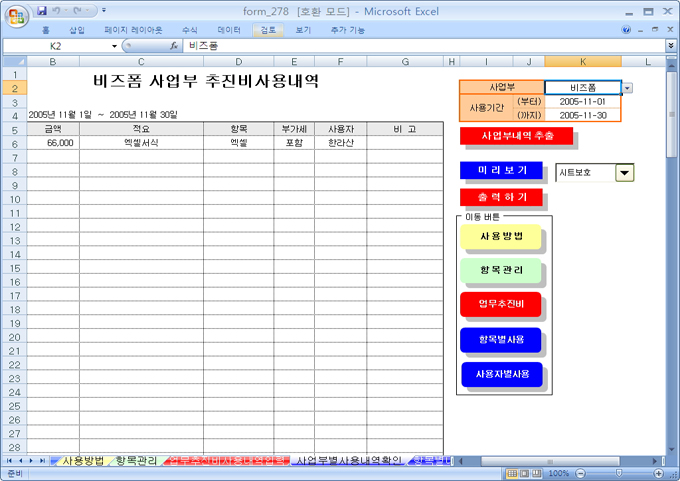Screen dimensions: 680x481
Task: Switch to Page Break Preview view
Action: point(538,473)
